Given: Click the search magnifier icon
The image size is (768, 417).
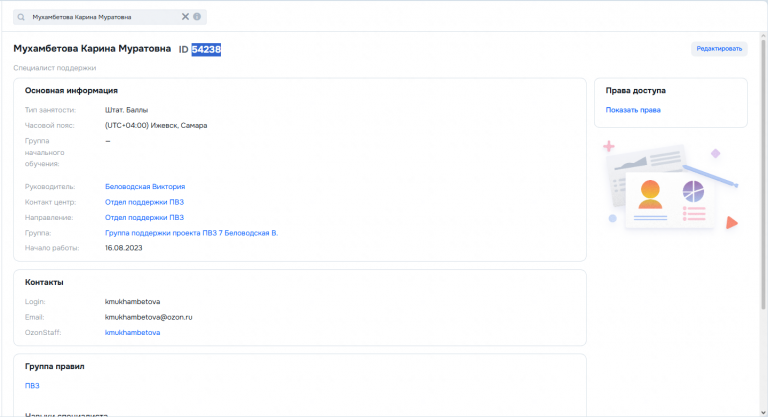Looking at the screenshot, I should coord(21,17).
